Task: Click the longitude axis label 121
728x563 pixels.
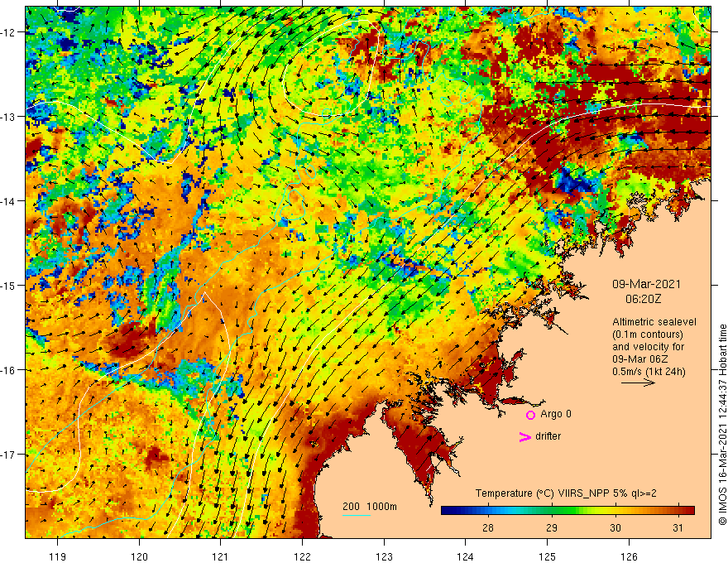Action: click(221, 556)
